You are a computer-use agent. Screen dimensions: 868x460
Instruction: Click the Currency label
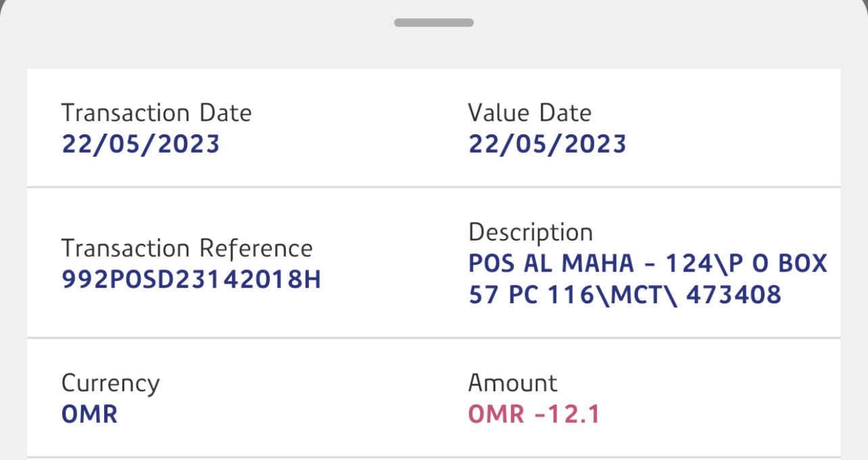111,383
